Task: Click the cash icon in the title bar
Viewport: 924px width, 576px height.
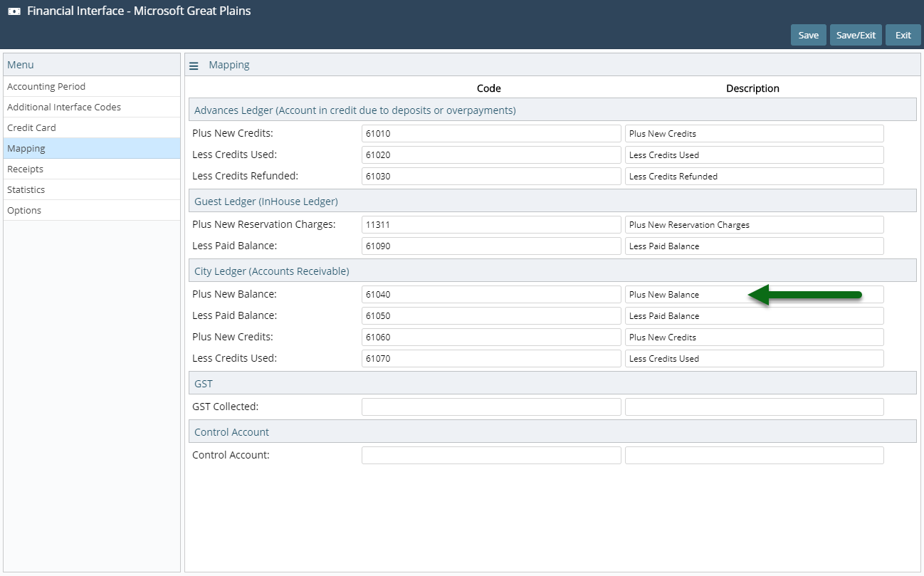Action: coord(14,11)
